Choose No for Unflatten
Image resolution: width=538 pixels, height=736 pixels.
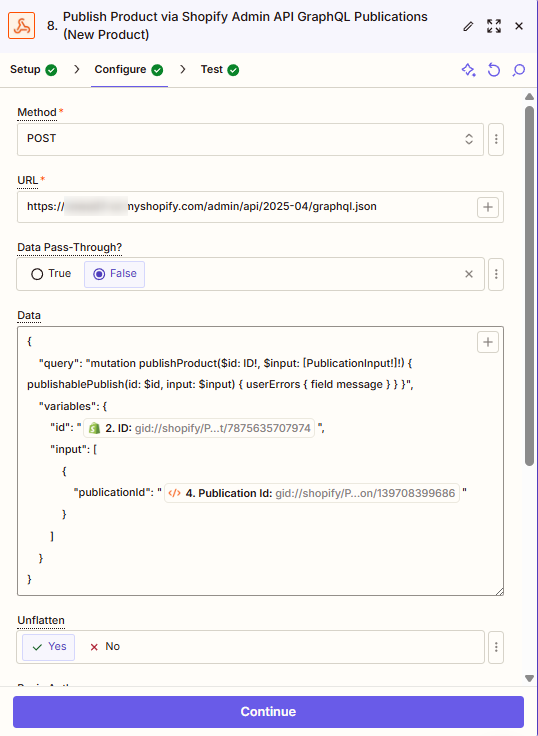coord(105,647)
